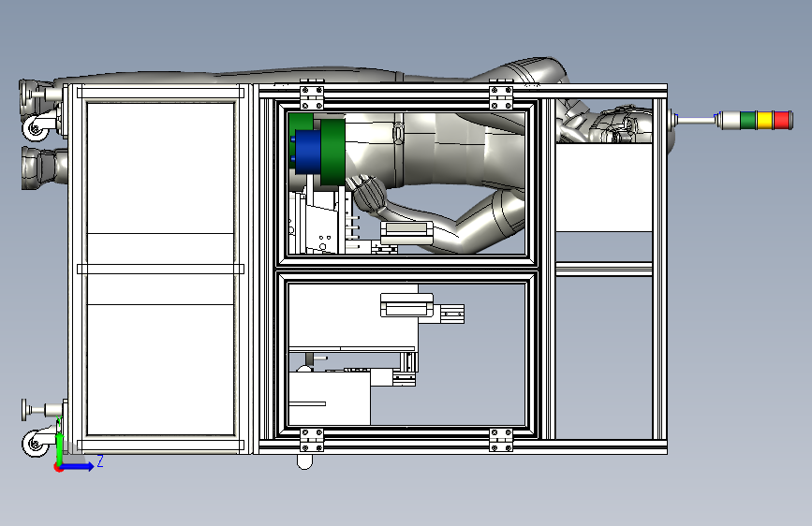The image size is (812, 526).
Task: Select the top-left door hinge on the frame
Action: [312, 95]
